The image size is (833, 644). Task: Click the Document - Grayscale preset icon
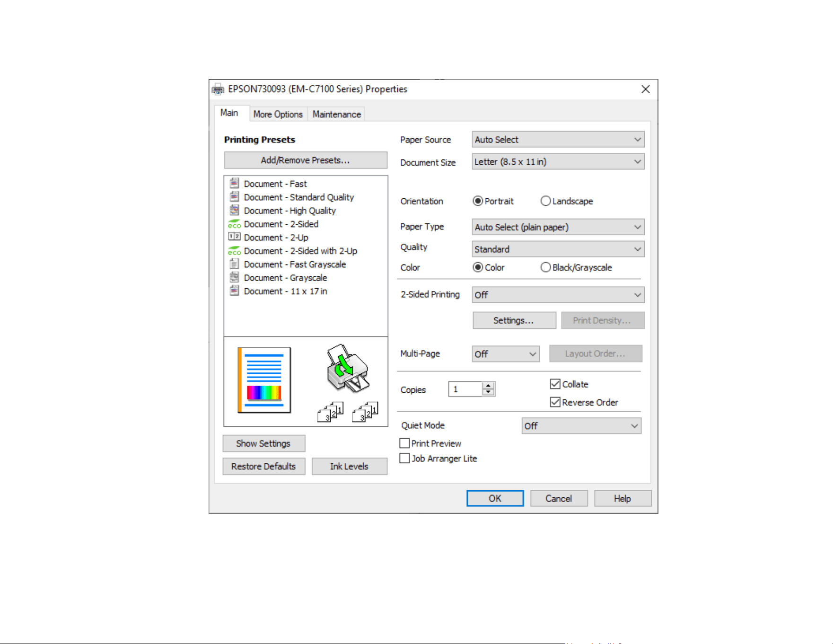pyautogui.click(x=234, y=277)
